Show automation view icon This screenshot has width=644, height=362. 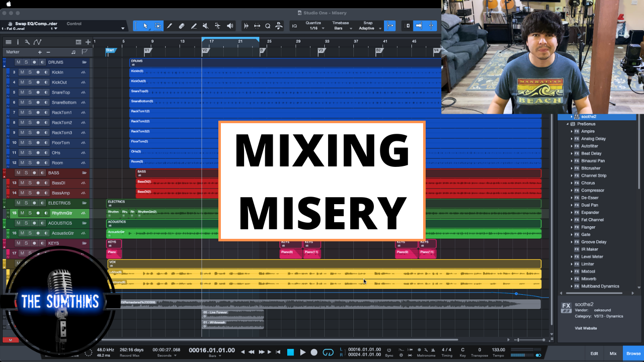point(37,42)
